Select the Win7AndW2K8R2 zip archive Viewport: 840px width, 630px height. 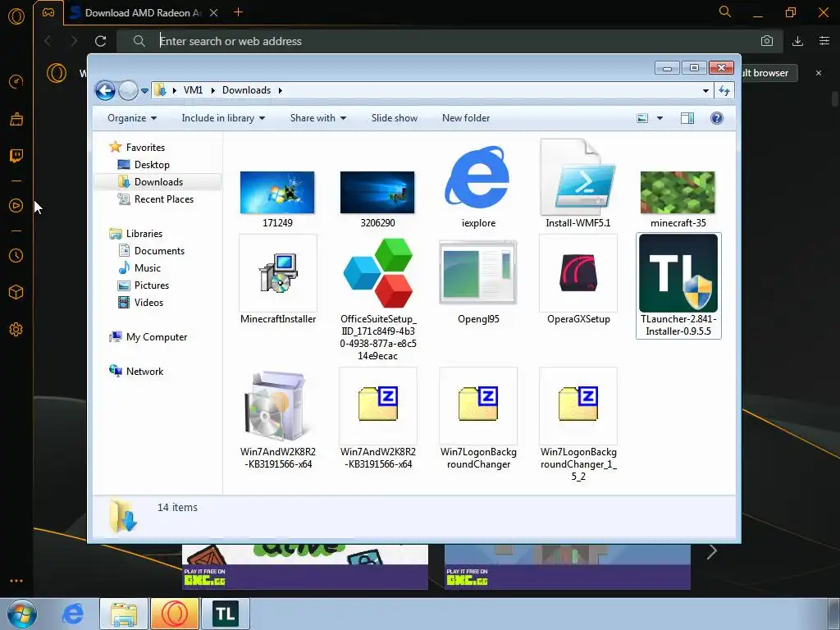pyautogui.click(x=377, y=418)
